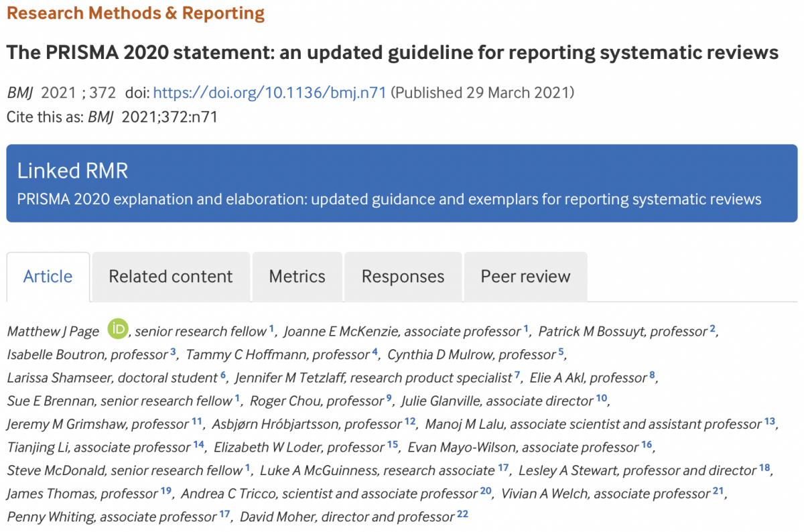Click the Linked RMR banner heading
Screen dimensions: 804x532
coord(72,170)
